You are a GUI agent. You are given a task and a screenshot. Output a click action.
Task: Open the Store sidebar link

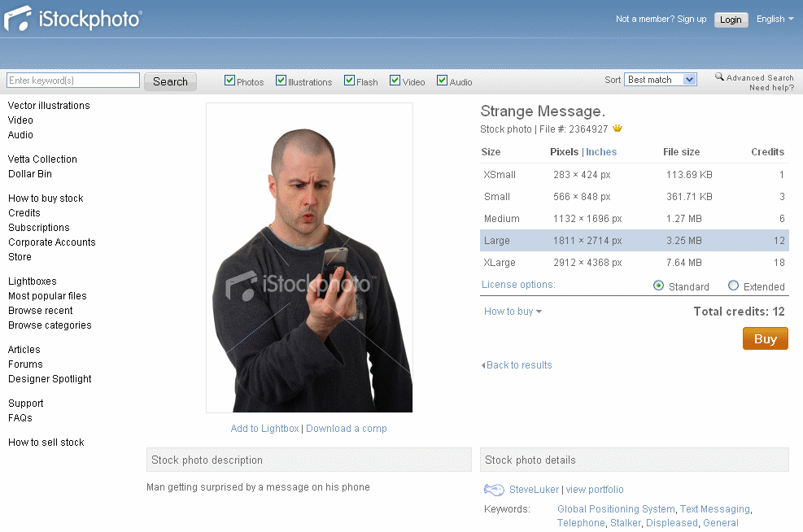(x=20, y=257)
